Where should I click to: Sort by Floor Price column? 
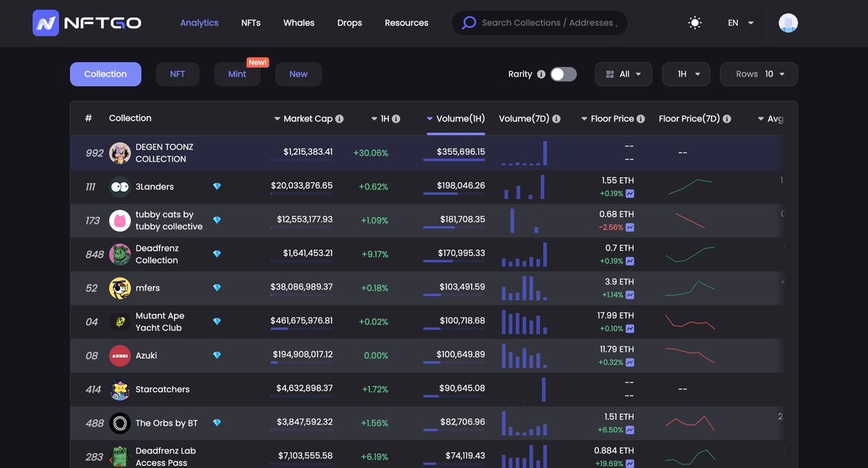coord(608,119)
